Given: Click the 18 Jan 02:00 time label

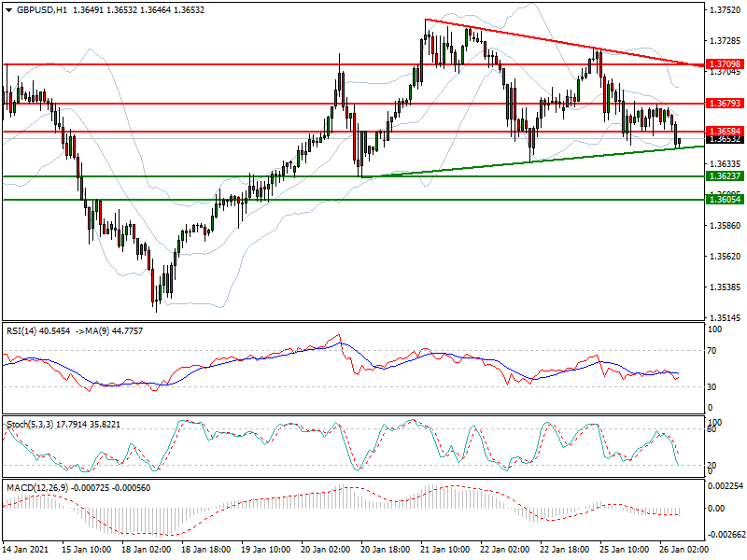Looking at the screenshot, I should coord(147,549).
